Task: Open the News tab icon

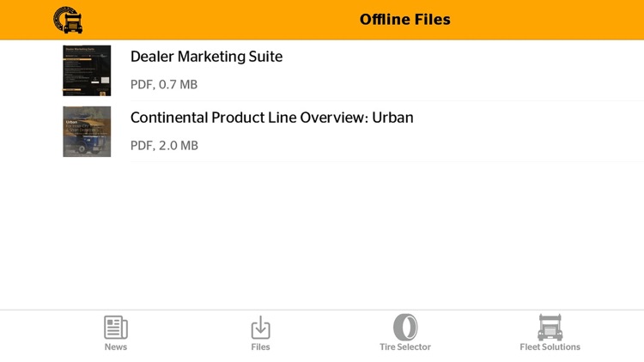Action: (x=116, y=327)
